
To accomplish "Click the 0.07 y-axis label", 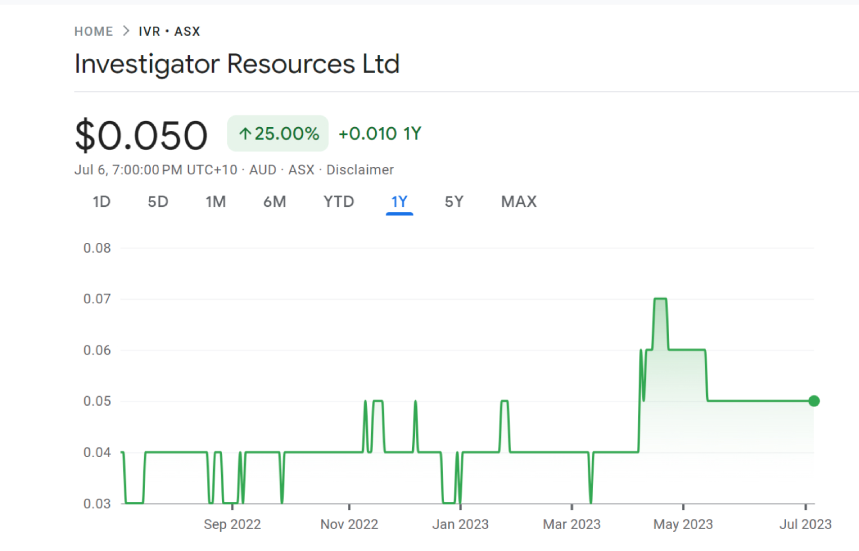I will click(x=97, y=299).
